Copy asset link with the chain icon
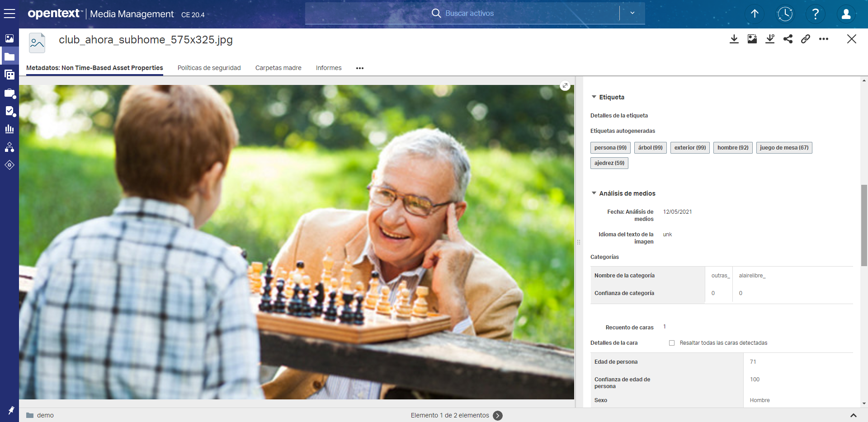The height and width of the screenshot is (422, 868). (806, 39)
